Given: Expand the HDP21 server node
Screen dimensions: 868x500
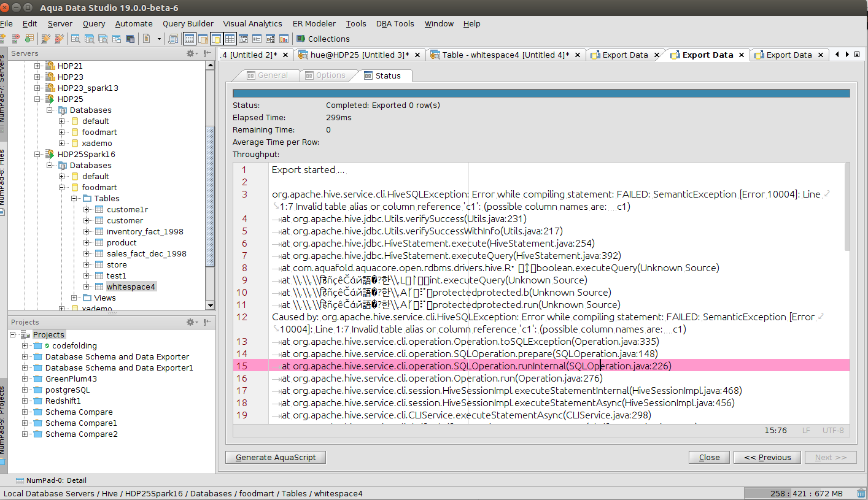Looking at the screenshot, I should 37,66.
